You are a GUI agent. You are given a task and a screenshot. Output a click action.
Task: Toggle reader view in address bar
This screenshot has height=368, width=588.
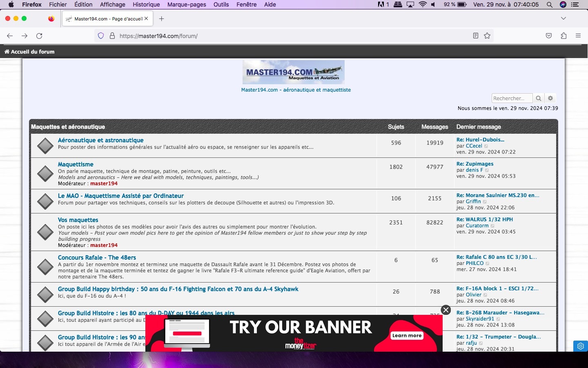pyautogui.click(x=475, y=36)
